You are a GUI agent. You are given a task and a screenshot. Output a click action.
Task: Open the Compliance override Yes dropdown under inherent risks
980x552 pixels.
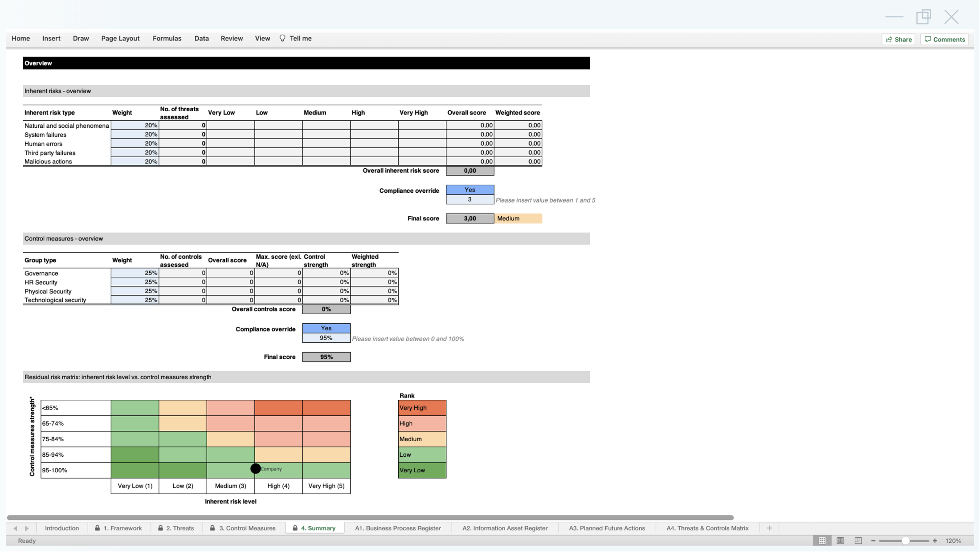470,189
